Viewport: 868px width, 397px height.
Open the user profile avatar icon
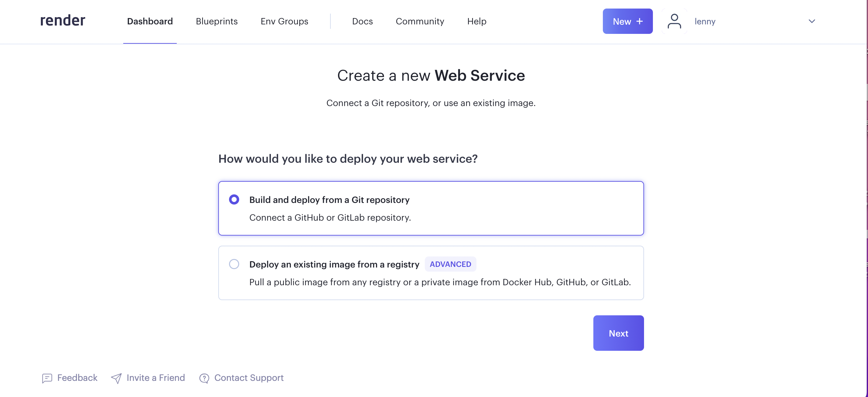coord(674,21)
